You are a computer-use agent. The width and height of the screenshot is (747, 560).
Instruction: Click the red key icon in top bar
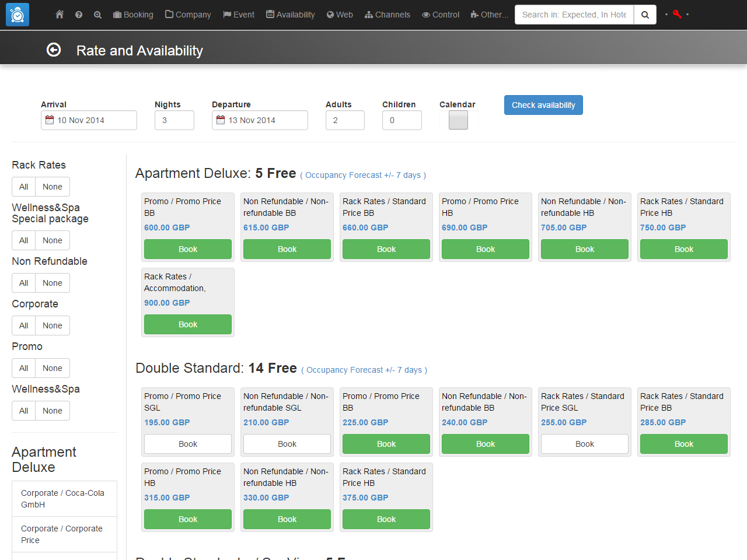click(677, 15)
